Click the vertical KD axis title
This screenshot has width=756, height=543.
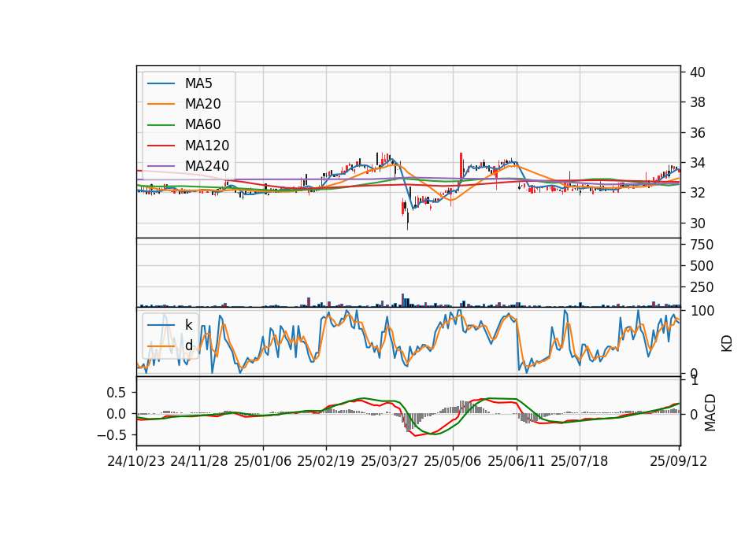[x=727, y=343]
